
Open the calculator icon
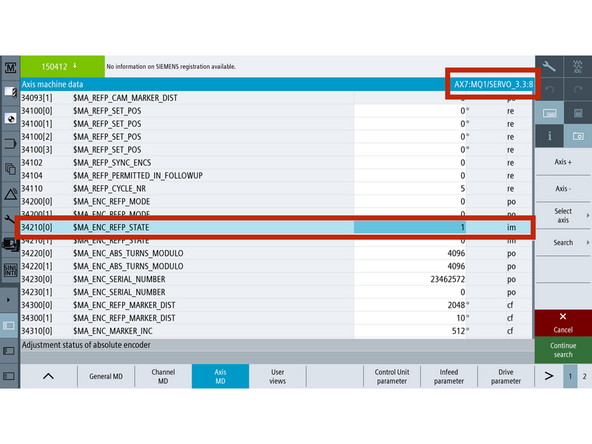578,113
